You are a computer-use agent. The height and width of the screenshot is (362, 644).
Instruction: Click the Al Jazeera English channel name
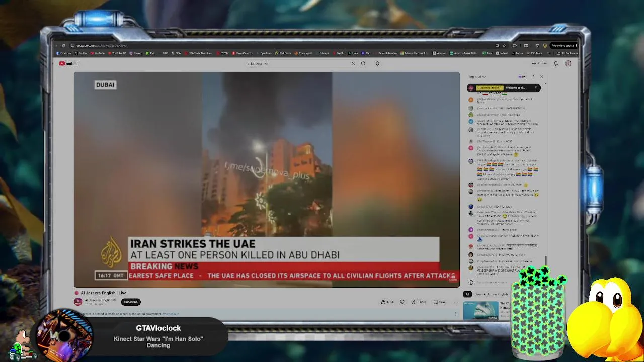(x=99, y=300)
